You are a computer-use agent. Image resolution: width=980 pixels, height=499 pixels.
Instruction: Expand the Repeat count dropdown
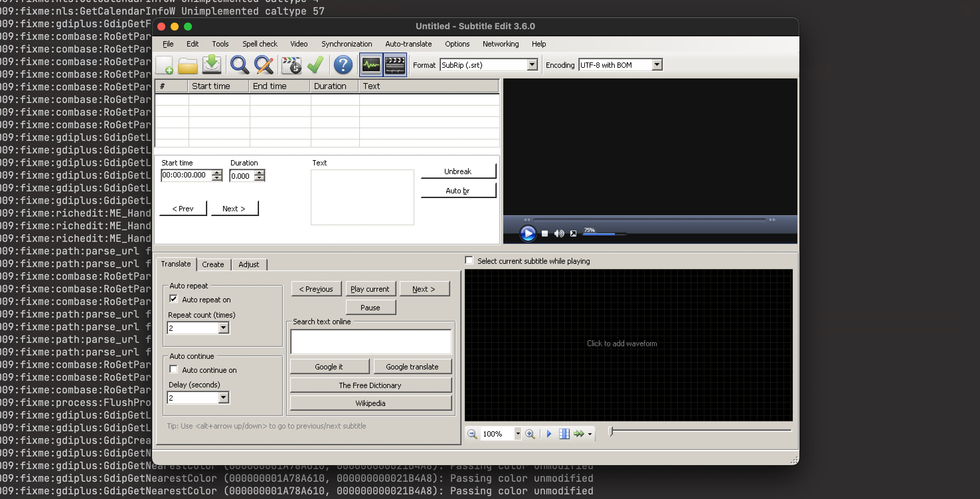pyautogui.click(x=223, y=328)
